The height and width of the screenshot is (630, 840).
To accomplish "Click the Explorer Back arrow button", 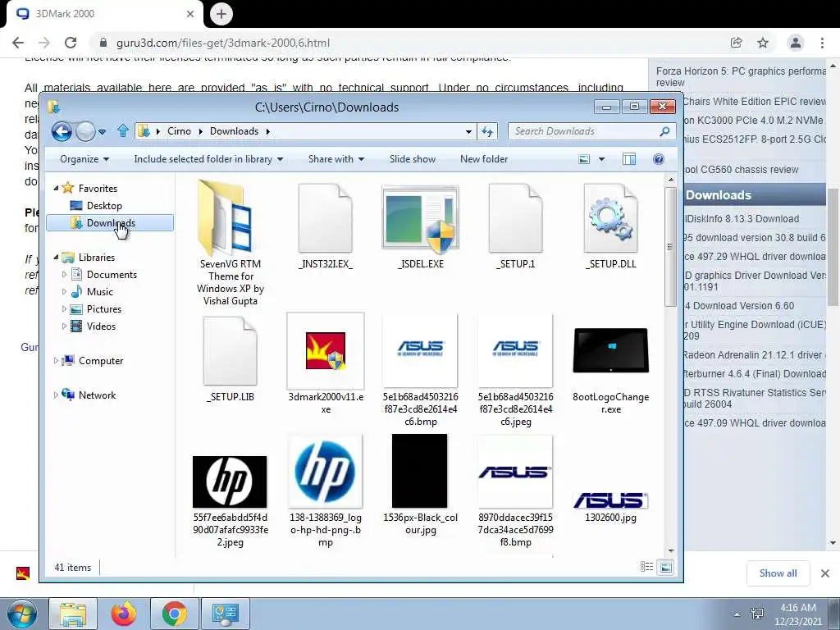I will pos(62,131).
